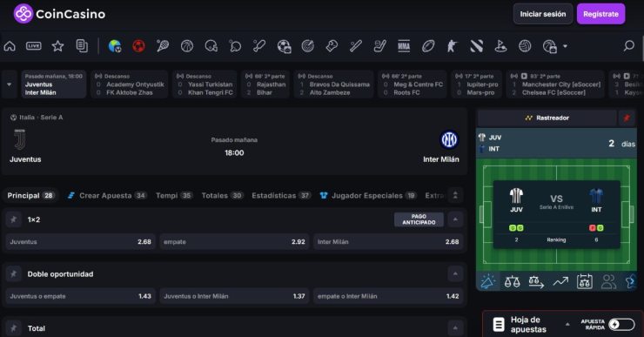Open the bet history documents icon

pos(82,46)
